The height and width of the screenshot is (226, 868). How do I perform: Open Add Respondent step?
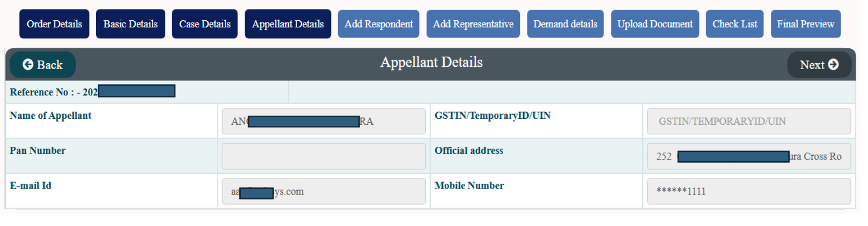pyautogui.click(x=378, y=24)
